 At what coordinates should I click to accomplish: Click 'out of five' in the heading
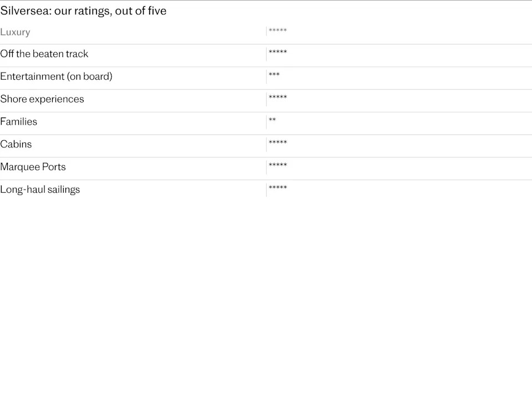(x=141, y=11)
